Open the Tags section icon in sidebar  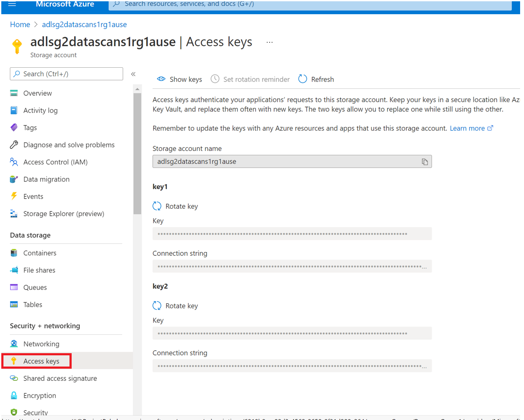tap(14, 127)
